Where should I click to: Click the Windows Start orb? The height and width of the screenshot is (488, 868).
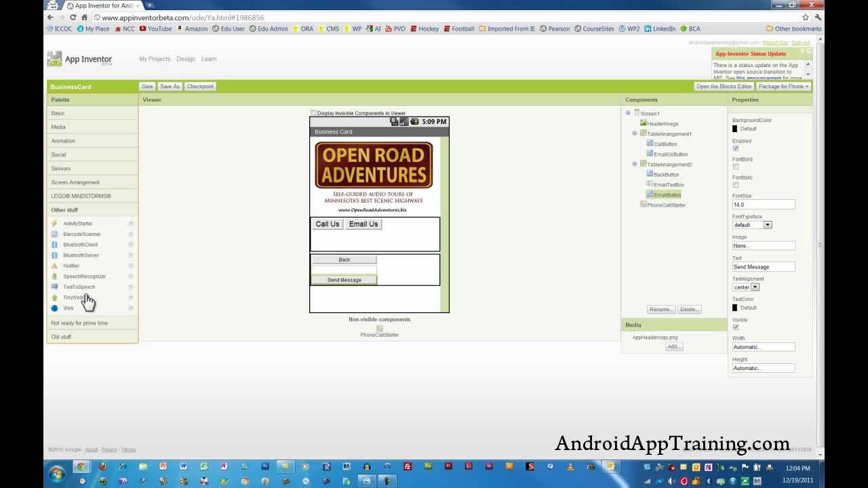click(x=57, y=472)
